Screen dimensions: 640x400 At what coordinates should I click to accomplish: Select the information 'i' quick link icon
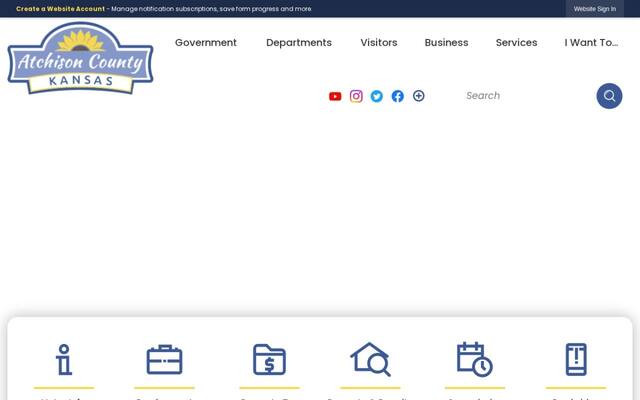pyautogui.click(x=64, y=360)
